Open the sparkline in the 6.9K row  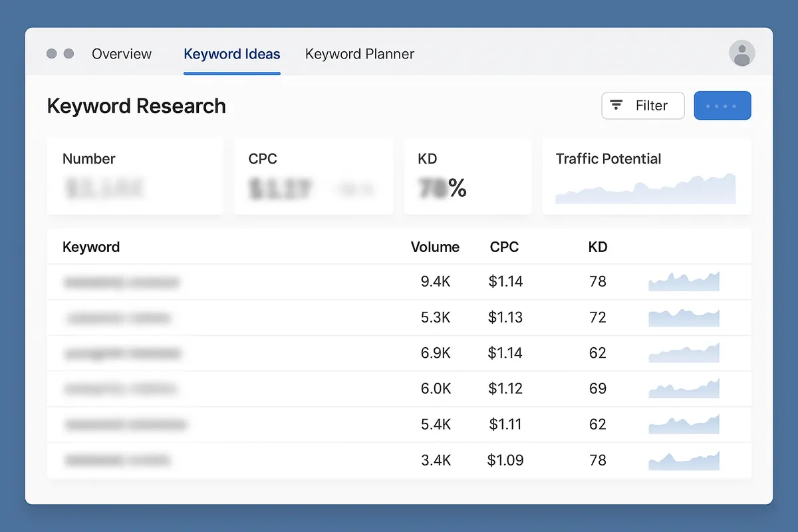684,352
